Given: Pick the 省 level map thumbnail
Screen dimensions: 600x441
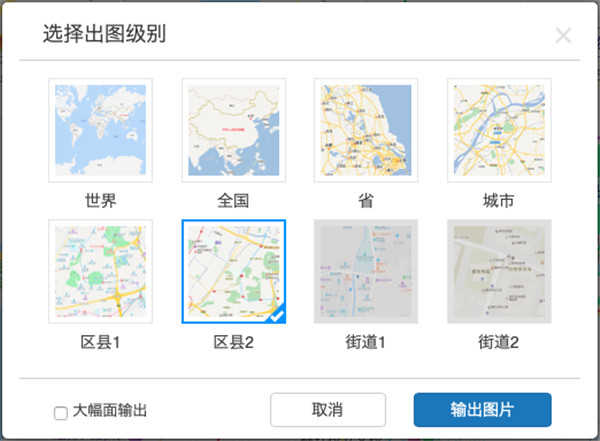Looking at the screenshot, I should (x=366, y=130).
